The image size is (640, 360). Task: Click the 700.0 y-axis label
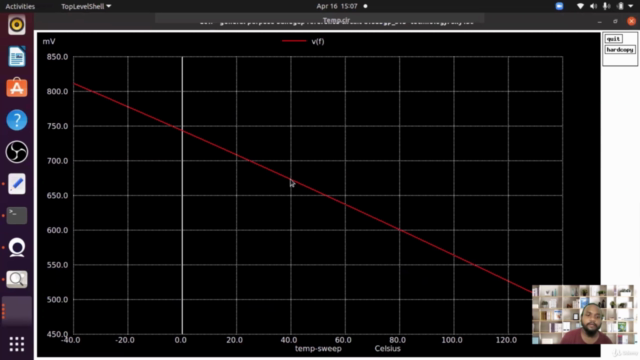pyautogui.click(x=57, y=161)
